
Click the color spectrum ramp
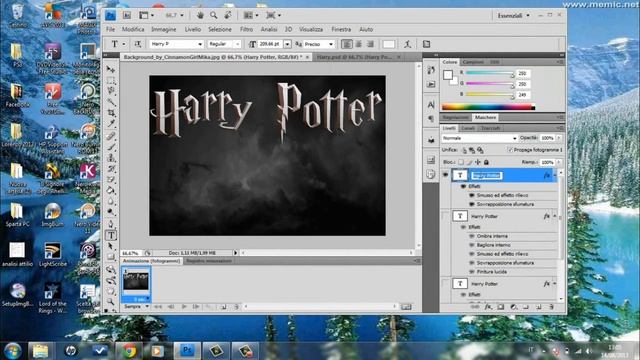pyautogui.click(x=488, y=107)
